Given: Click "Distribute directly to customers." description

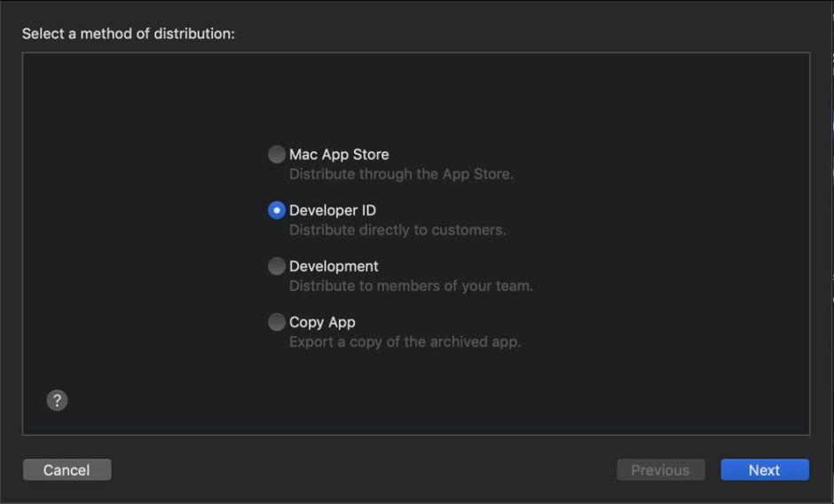Looking at the screenshot, I should (397, 230).
